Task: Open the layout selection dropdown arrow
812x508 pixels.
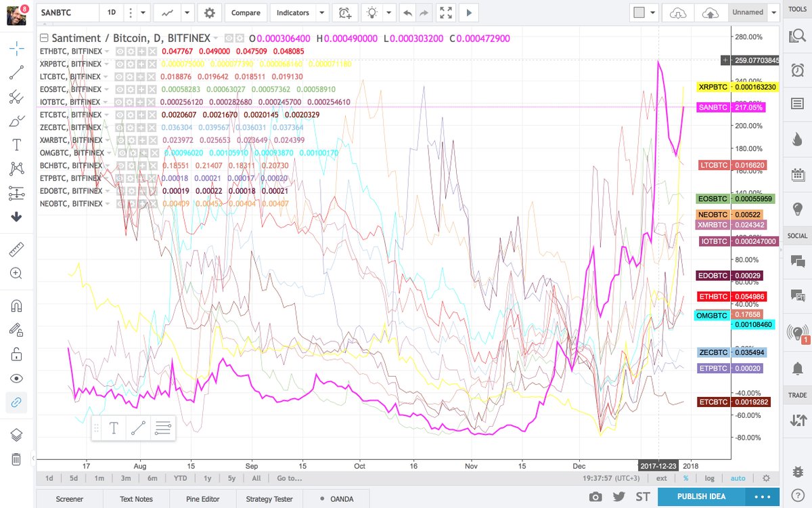Action: pyautogui.click(x=653, y=12)
